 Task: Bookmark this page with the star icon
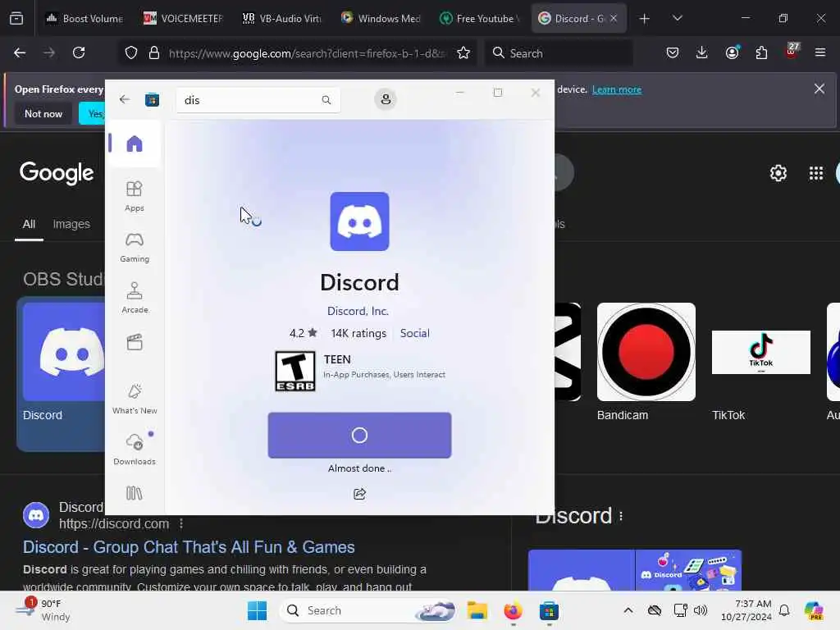[463, 53]
